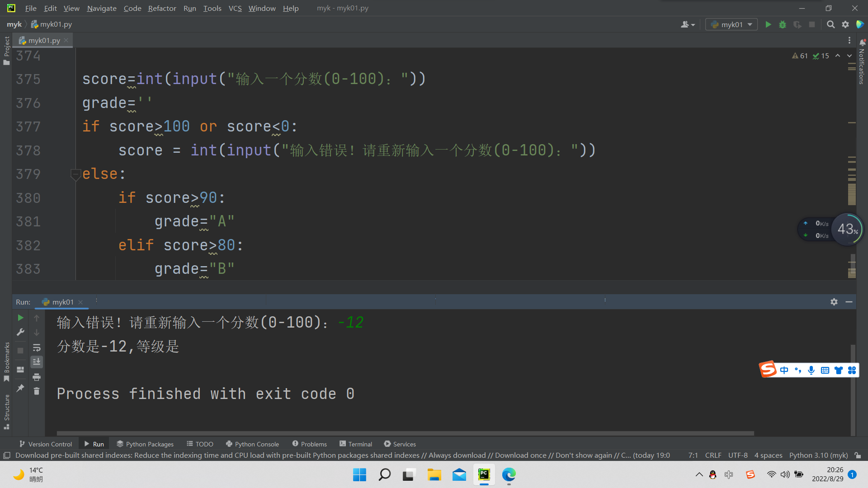The width and height of the screenshot is (868, 488).
Task: Open the Project tool window
Action: point(6,51)
